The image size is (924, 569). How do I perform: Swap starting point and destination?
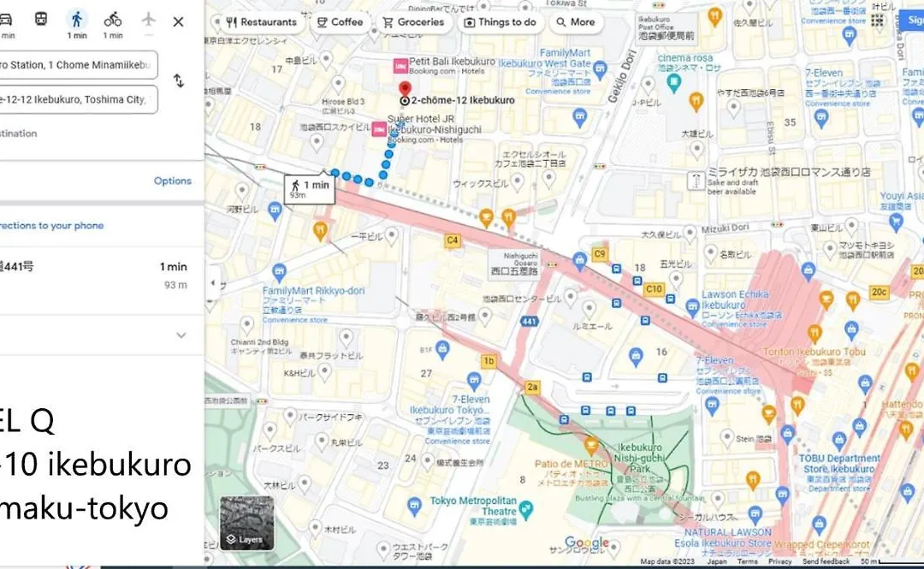click(179, 80)
